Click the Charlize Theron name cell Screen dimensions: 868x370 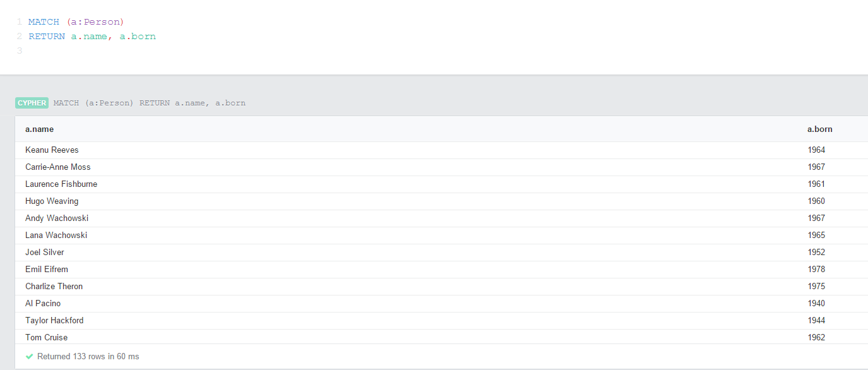point(54,286)
